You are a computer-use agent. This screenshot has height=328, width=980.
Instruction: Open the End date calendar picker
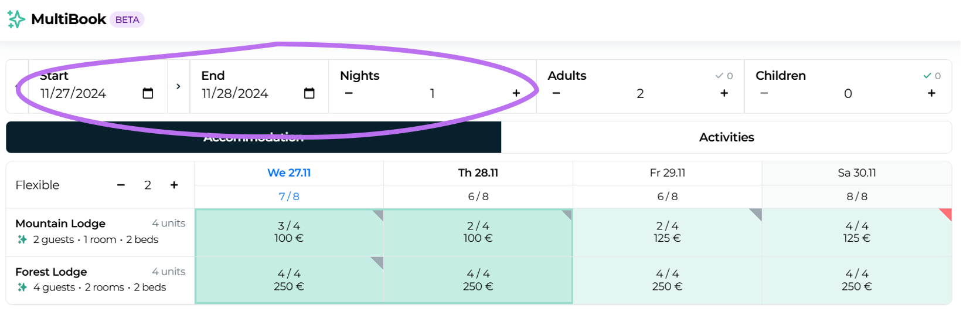click(x=309, y=93)
